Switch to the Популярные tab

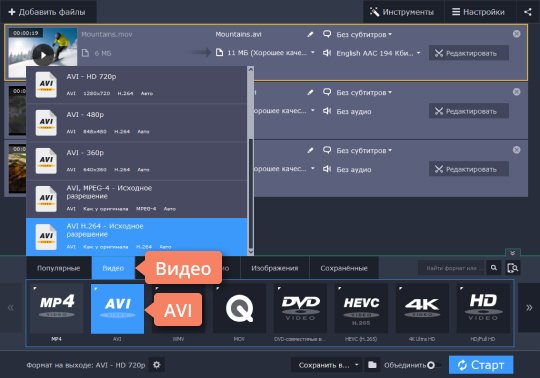pos(59,268)
